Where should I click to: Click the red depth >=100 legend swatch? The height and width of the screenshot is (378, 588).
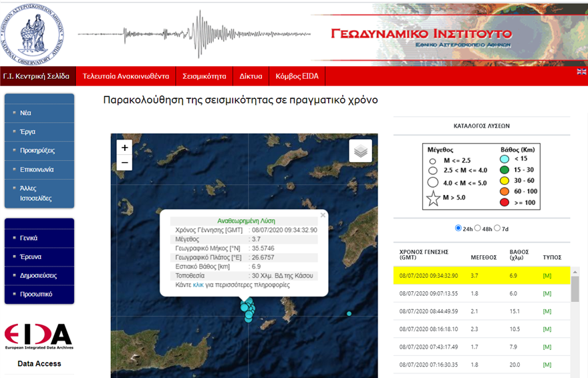tap(504, 202)
